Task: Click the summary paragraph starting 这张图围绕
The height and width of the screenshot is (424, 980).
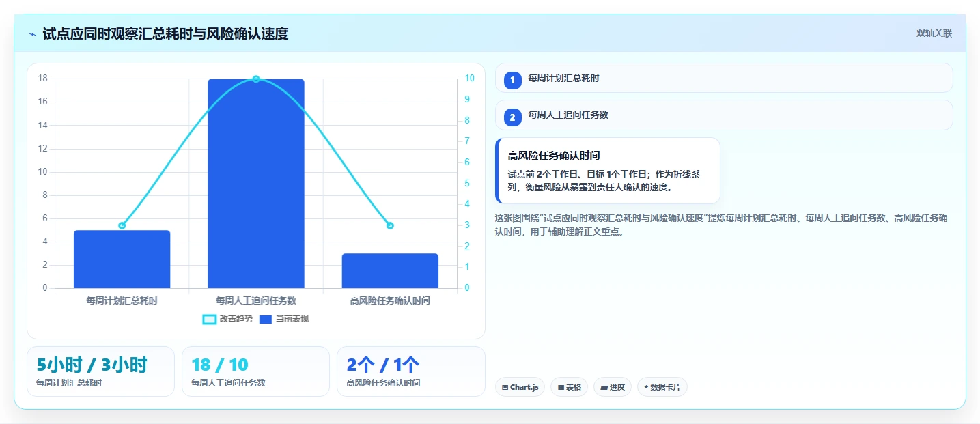Action: (720, 225)
